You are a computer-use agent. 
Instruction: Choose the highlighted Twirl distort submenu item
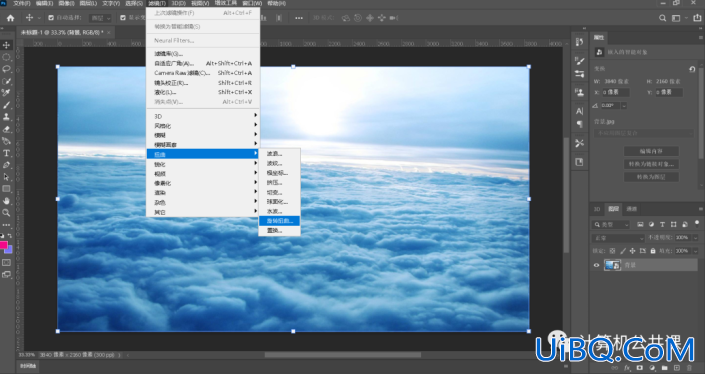(279, 221)
